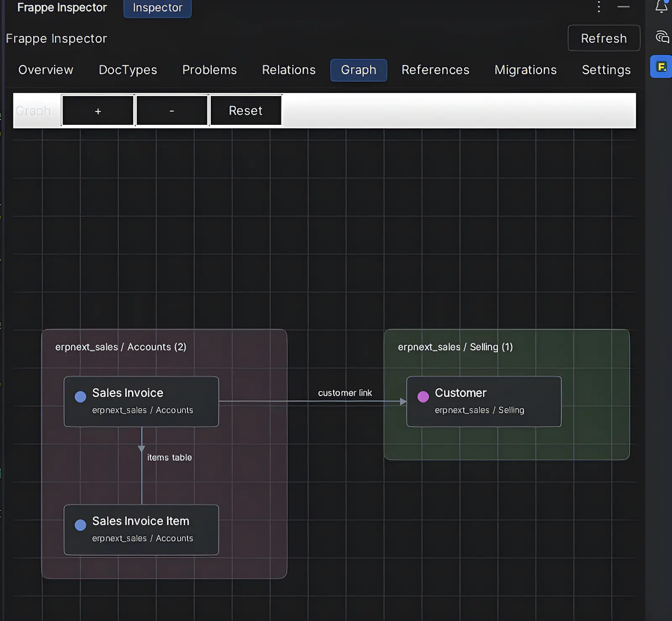The image size is (672, 621).
Task: Click 'erpnext_sales / Accounts' subtitle under Sales Invoice Item
Action: [142, 538]
